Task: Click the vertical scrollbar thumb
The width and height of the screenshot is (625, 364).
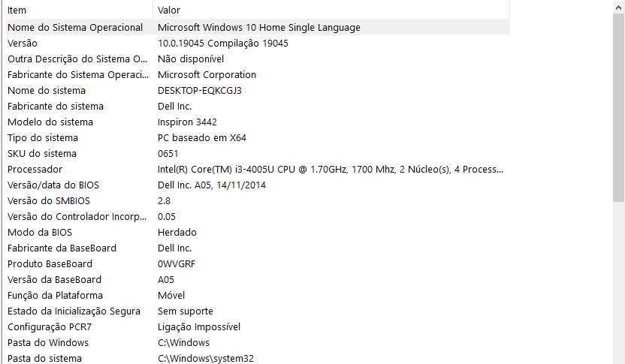Action: click(618, 105)
